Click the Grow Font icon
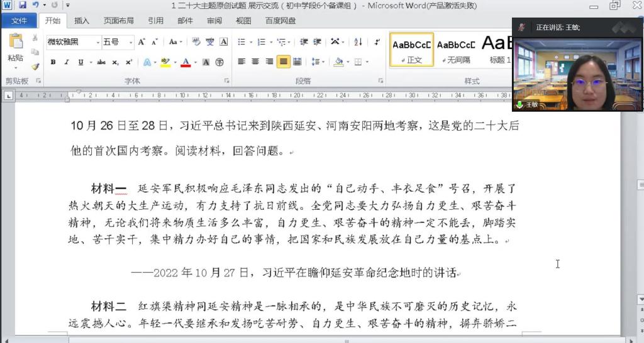This screenshot has width=644, height=343. click(141, 42)
